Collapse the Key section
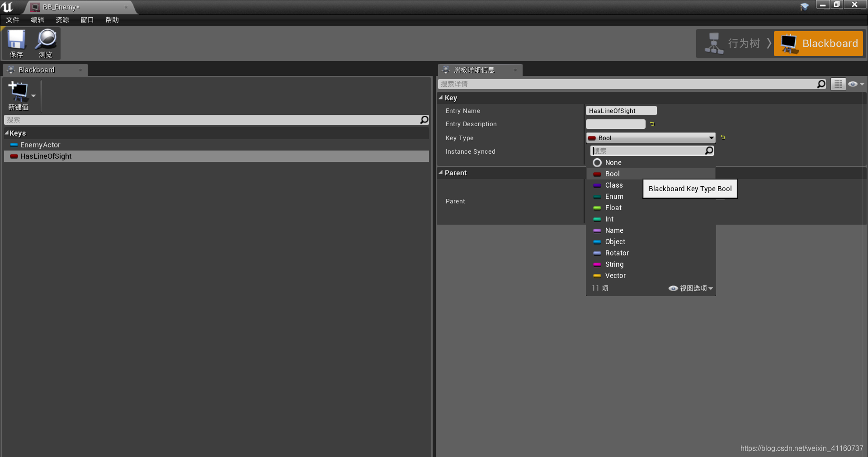 point(441,97)
